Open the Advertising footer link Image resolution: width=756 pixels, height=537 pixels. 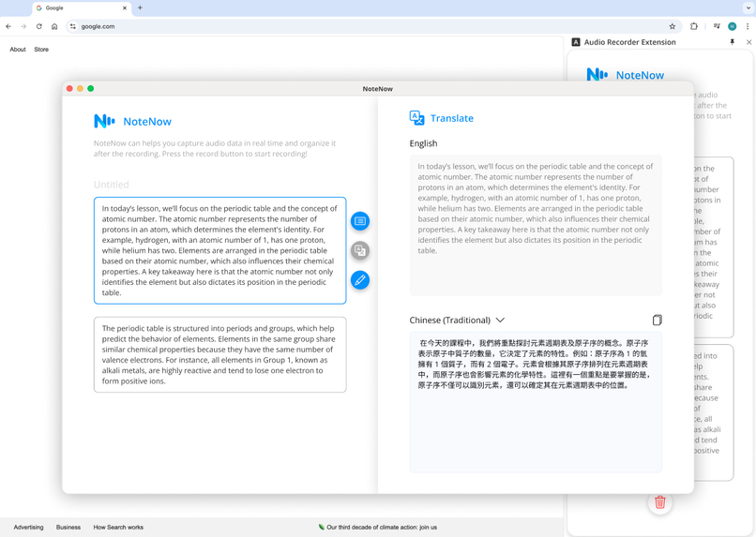click(28, 528)
